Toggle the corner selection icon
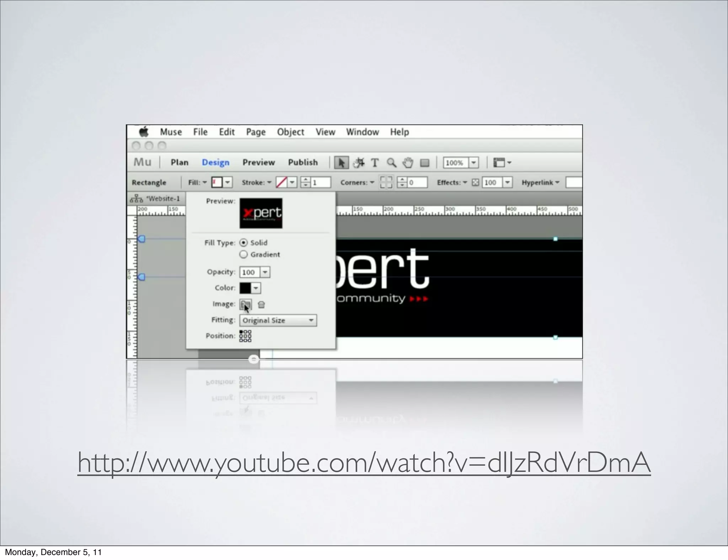Screen dimensions: 728x560 386,182
